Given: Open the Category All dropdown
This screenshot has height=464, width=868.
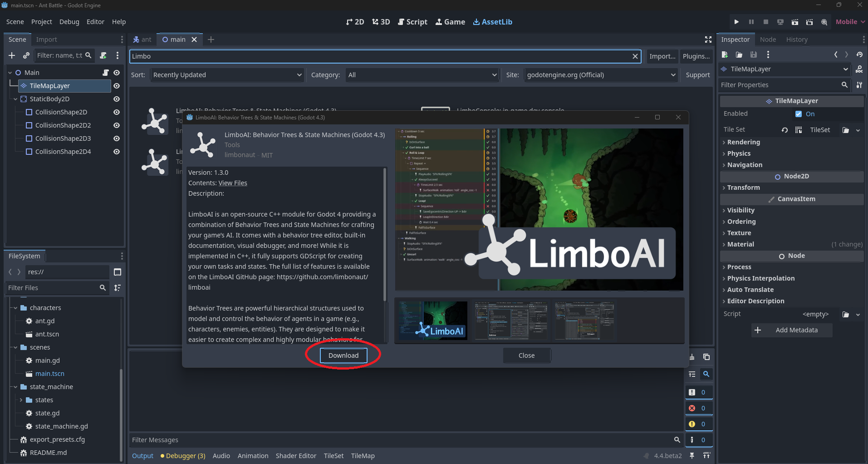Looking at the screenshot, I should pos(422,75).
